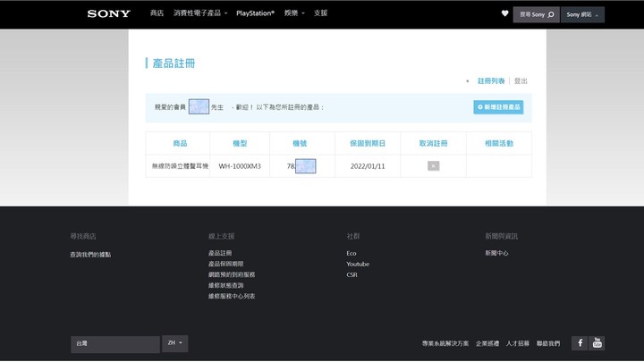Open the 維修服務中心列表 footer link
This screenshot has height=362, width=644.
(x=232, y=296)
